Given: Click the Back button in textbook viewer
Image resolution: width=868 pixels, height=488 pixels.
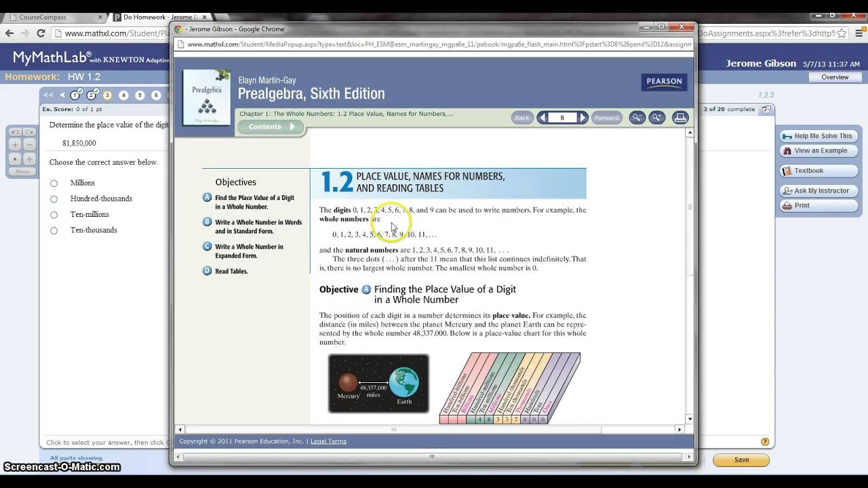Looking at the screenshot, I should coord(521,117).
